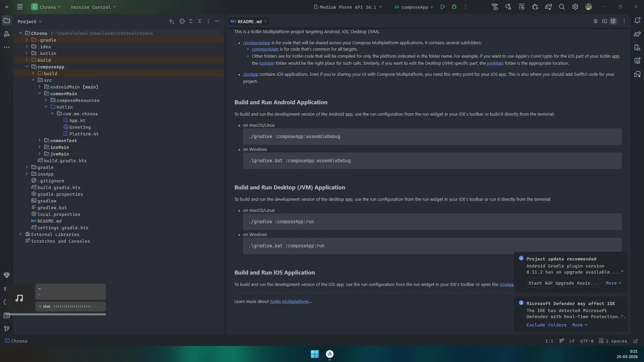Switch to editor-only view mode
This screenshot has width=644, height=362.
pyautogui.click(x=596, y=21)
